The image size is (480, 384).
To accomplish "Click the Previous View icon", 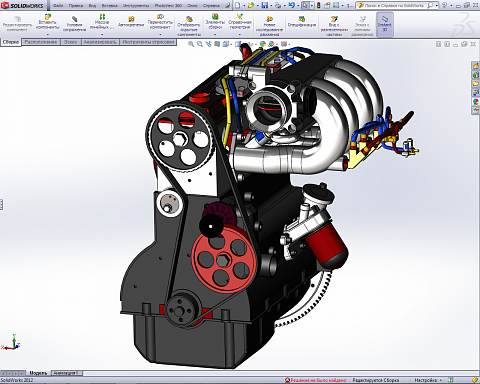I will click(209, 44).
